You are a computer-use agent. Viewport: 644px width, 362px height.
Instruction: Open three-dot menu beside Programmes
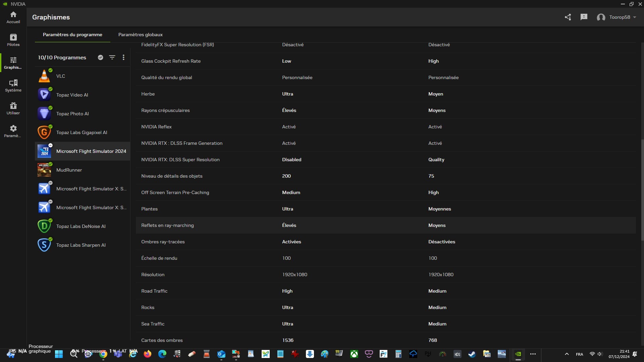pyautogui.click(x=123, y=57)
